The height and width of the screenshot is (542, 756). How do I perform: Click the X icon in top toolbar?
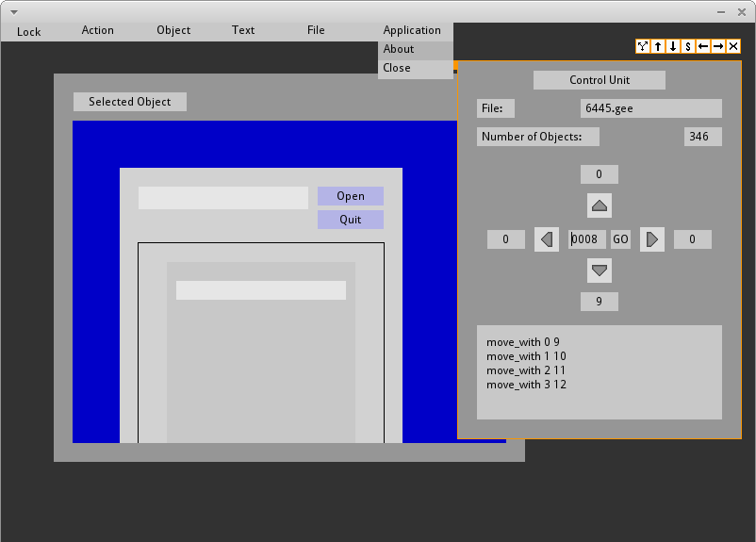(x=733, y=46)
